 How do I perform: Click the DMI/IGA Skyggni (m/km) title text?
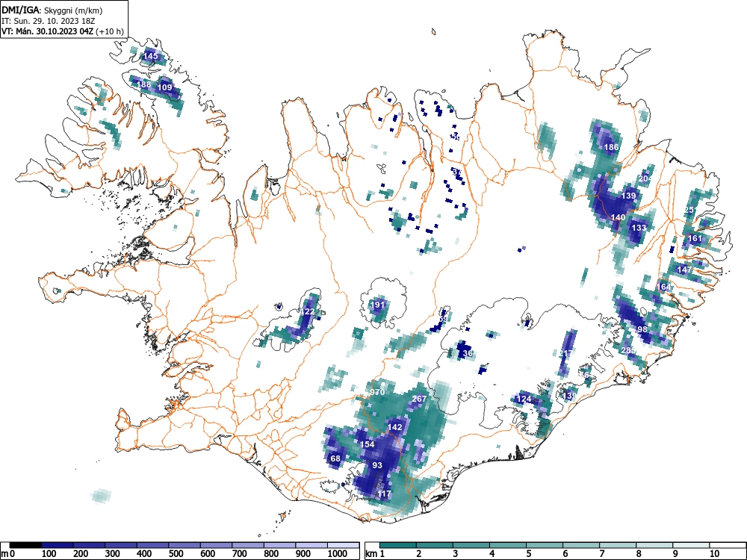coord(52,10)
